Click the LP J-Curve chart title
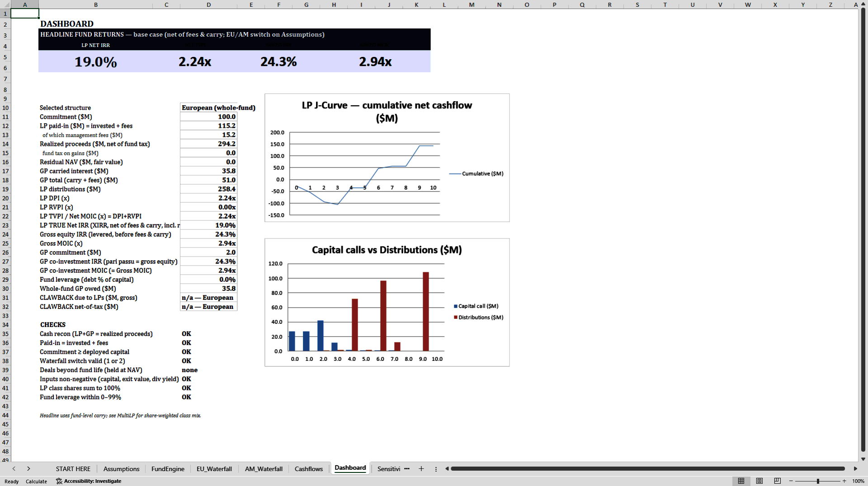The height and width of the screenshot is (486, 868). 387,112
